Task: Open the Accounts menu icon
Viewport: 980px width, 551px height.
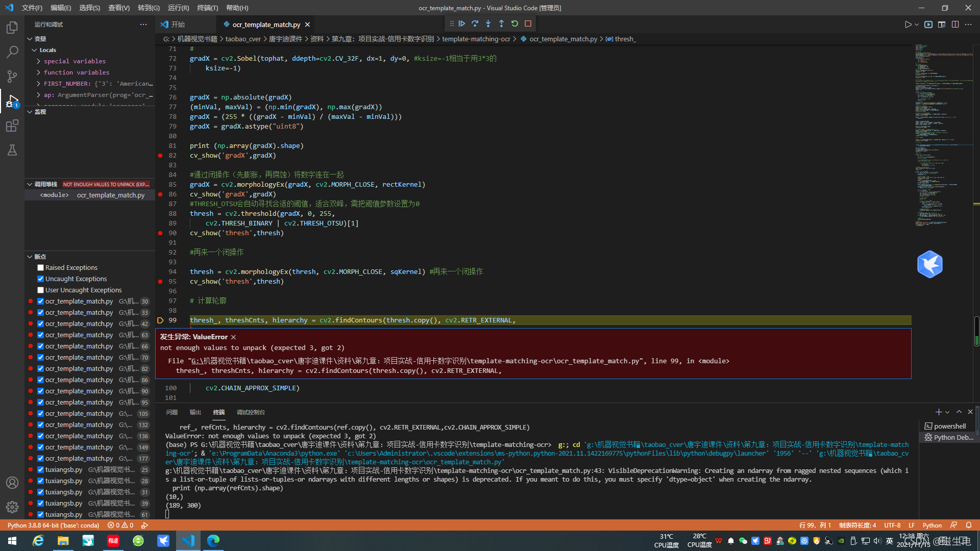Action: (12, 483)
